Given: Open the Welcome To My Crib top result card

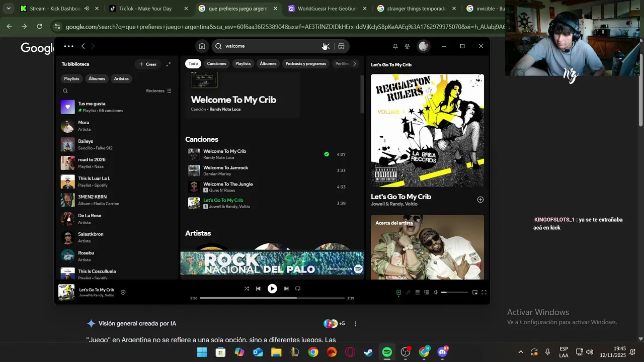Looking at the screenshot, I should (243, 95).
